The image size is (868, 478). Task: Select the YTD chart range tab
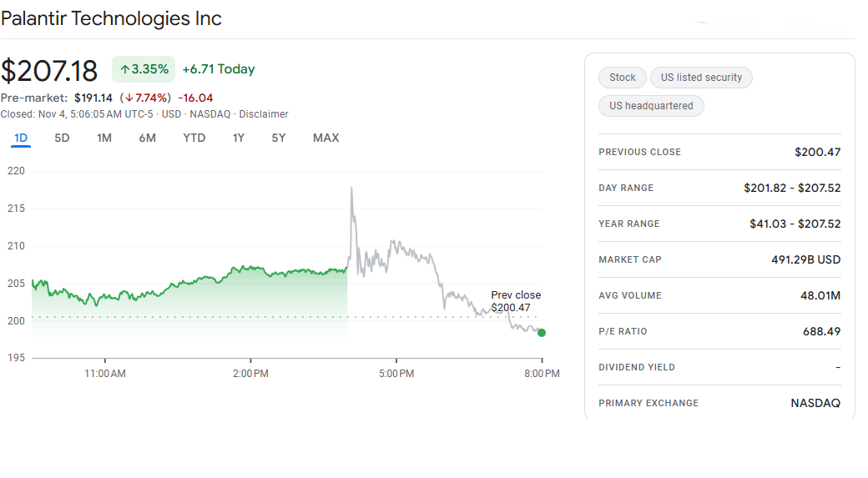(194, 138)
